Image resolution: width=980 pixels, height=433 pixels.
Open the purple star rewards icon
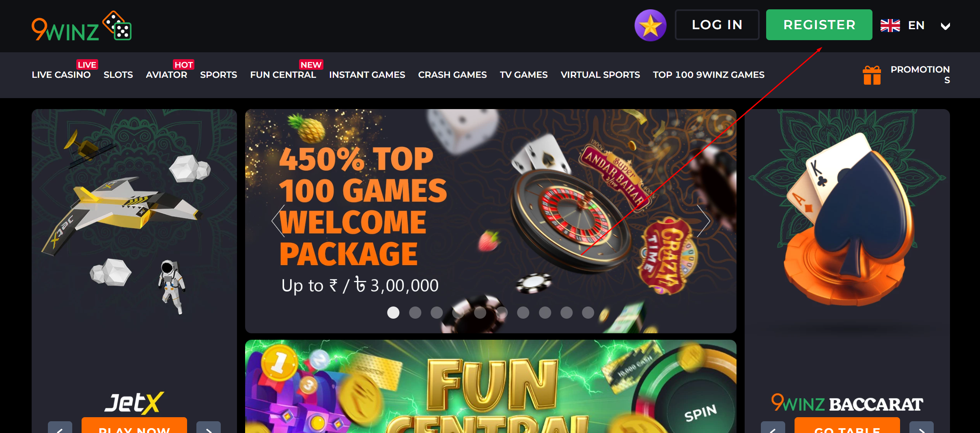pos(650,25)
